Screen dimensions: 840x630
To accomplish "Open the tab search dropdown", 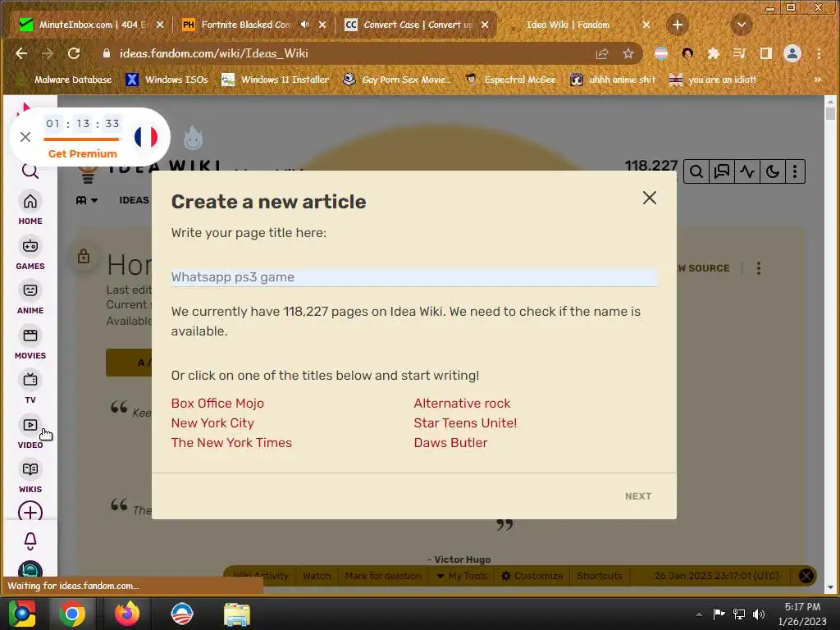I will 742,25.
